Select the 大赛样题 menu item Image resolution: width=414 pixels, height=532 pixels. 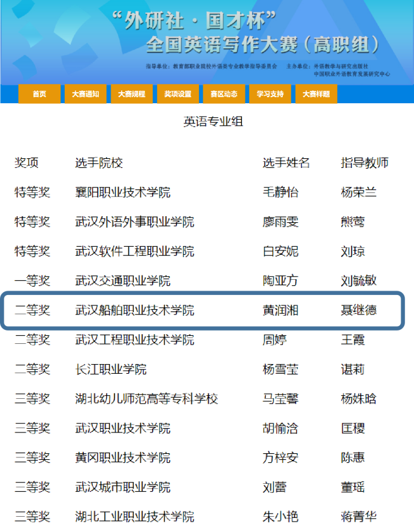316,94
